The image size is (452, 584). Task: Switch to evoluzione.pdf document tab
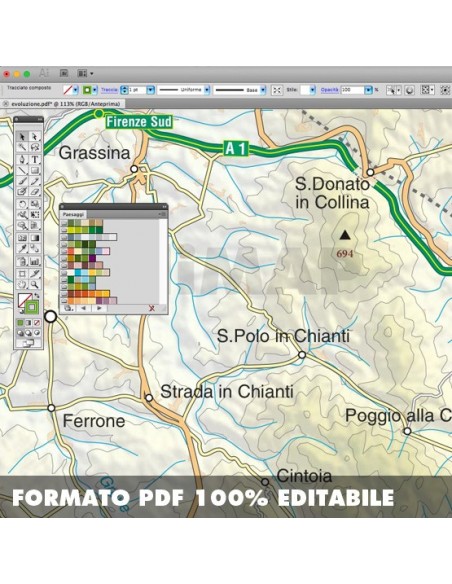coord(66,104)
